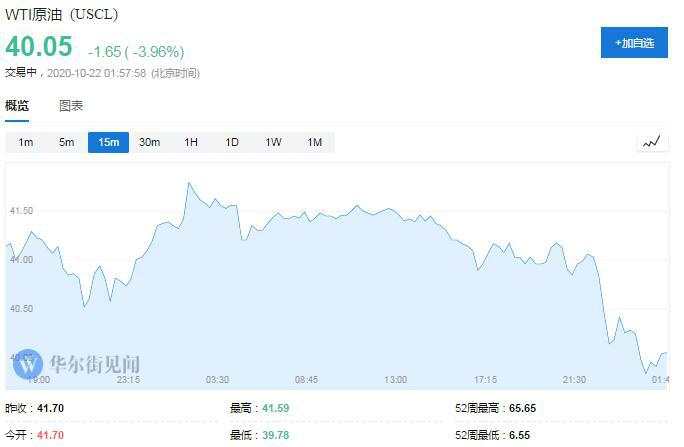Select the 5m interval

pos(66,142)
